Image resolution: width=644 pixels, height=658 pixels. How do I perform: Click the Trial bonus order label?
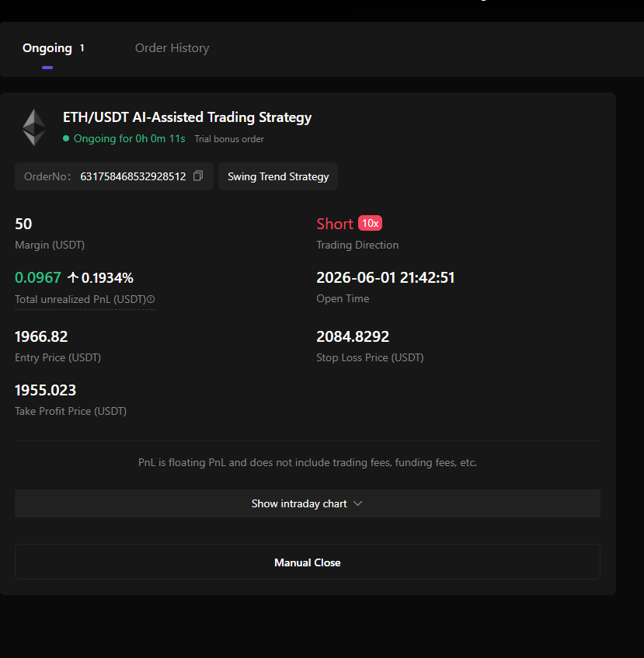point(229,139)
